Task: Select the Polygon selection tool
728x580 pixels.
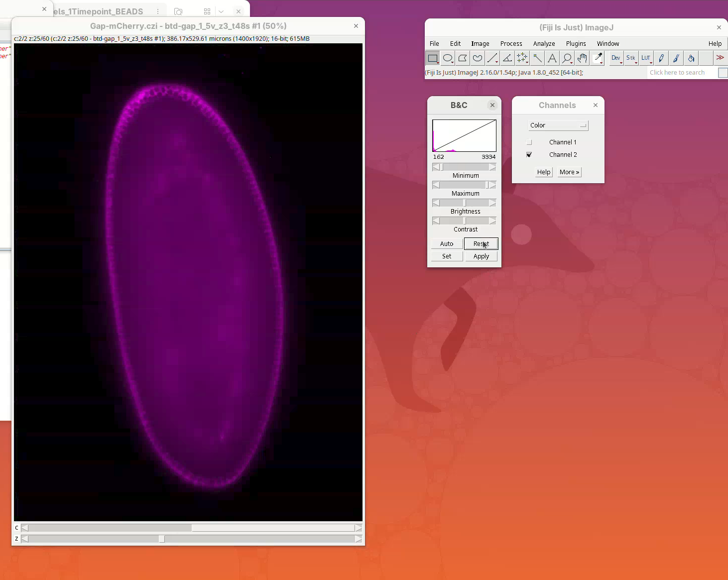Action: point(463,58)
